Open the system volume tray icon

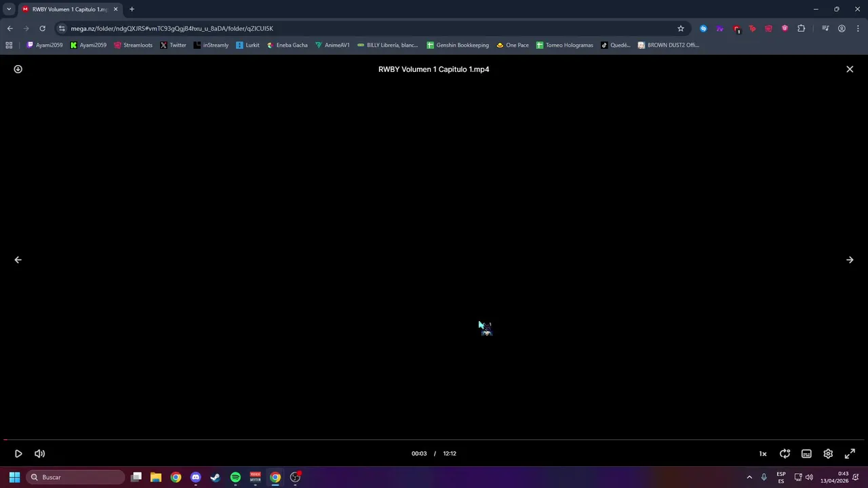[809, 477]
